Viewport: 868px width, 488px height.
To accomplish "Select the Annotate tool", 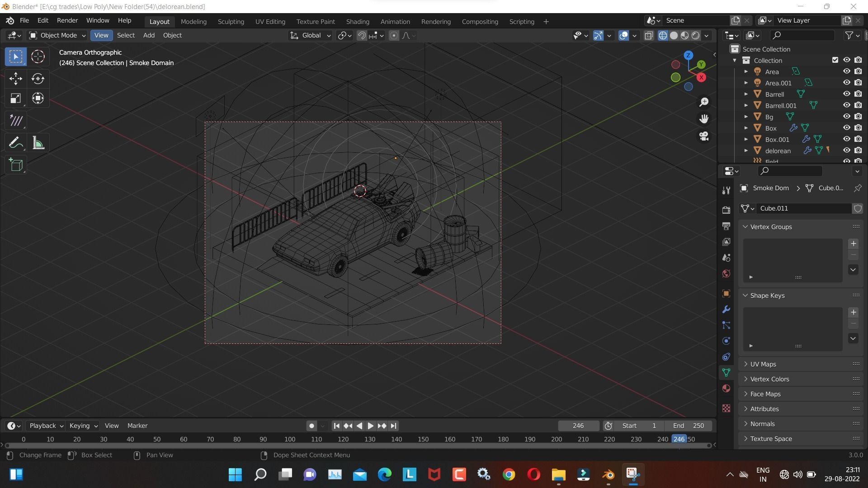I will pyautogui.click(x=15, y=142).
